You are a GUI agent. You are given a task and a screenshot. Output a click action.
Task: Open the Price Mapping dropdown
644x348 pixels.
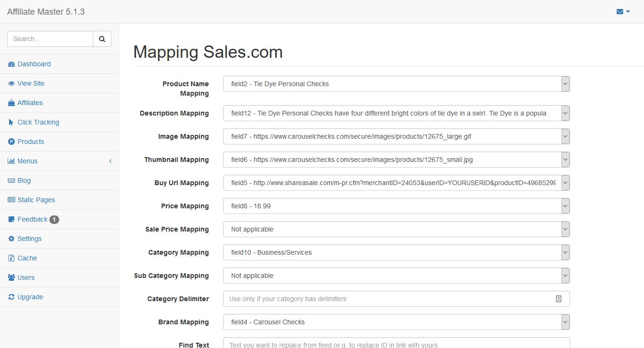(397, 206)
